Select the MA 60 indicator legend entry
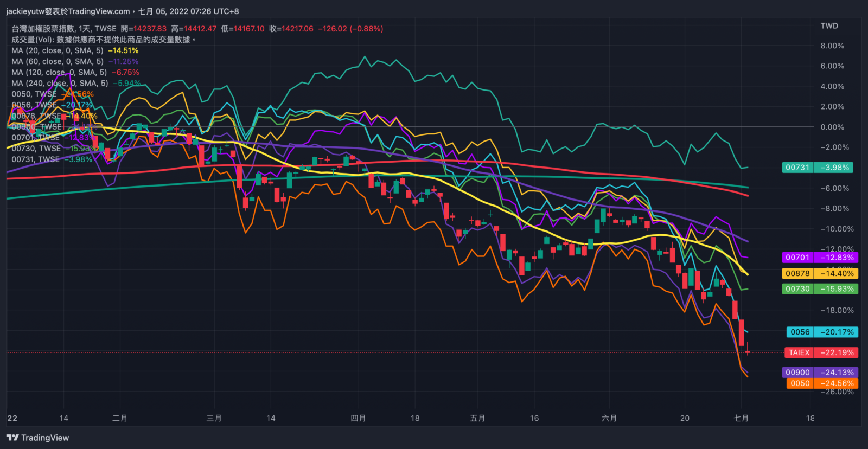The height and width of the screenshot is (449, 868). (x=58, y=61)
